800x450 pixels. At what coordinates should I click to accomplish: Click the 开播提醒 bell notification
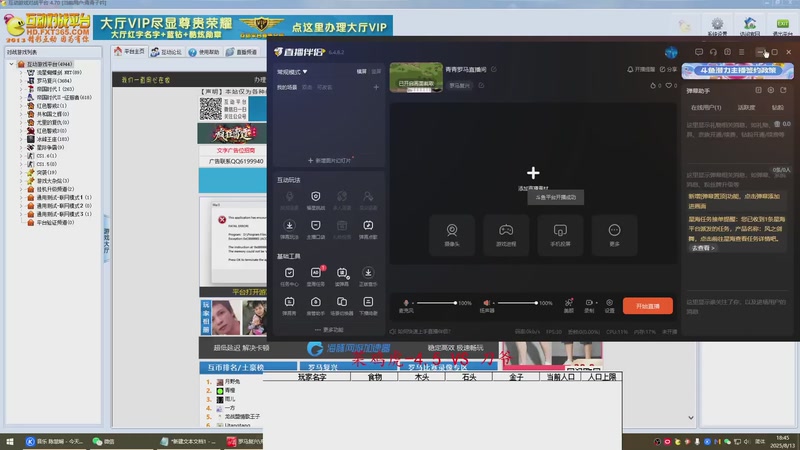pos(641,69)
